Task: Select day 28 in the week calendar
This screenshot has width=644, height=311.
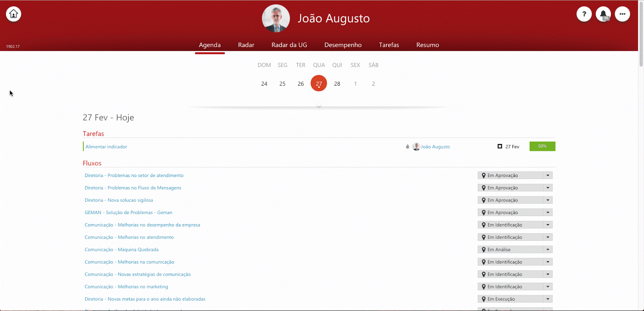Action: [x=337, y=84]
